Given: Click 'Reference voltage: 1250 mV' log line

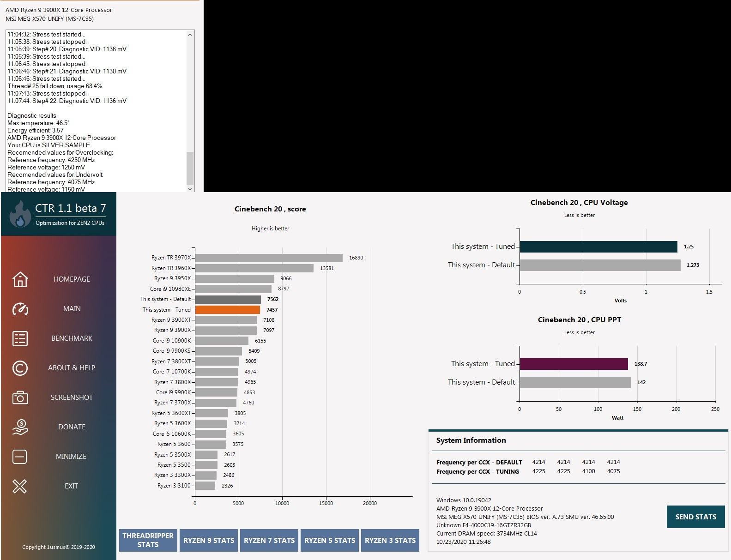Looking at the screenshot, I should pyautogui.click(x=46, y=167).
